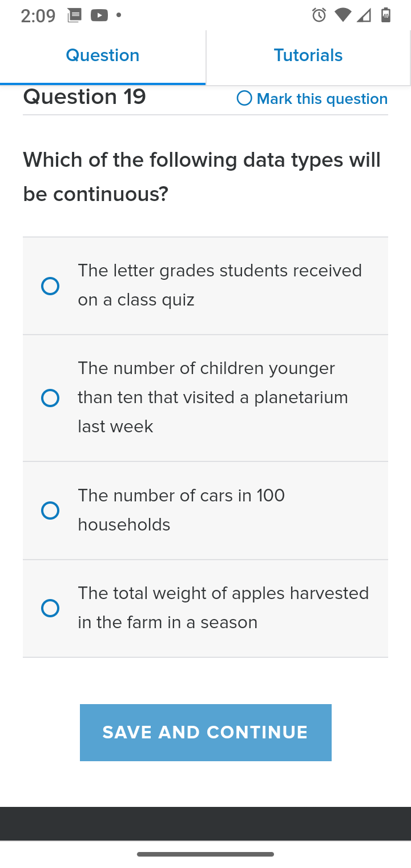Choose the letter grades option text

pyautogui.click(x=220, y=285)
